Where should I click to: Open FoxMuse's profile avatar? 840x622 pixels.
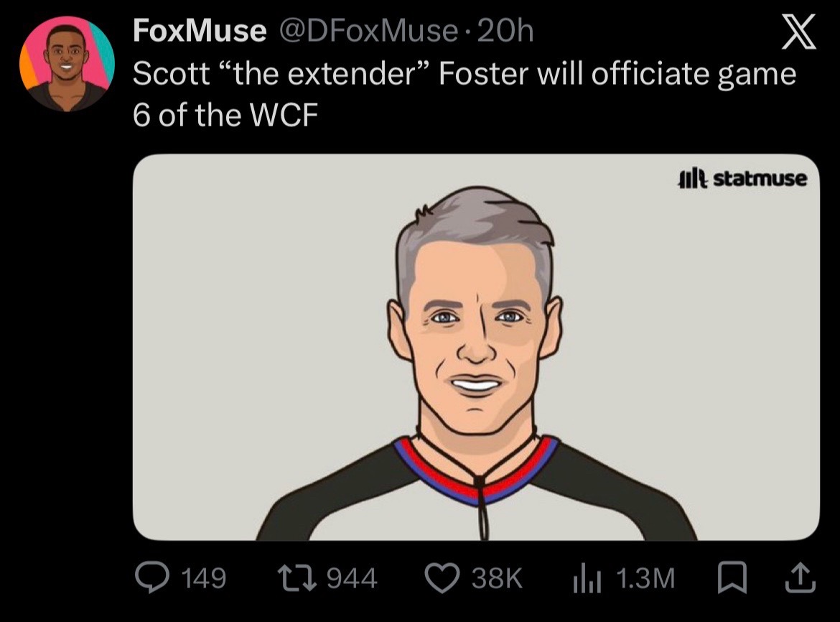pyautogui.click(x=67, y=64)
